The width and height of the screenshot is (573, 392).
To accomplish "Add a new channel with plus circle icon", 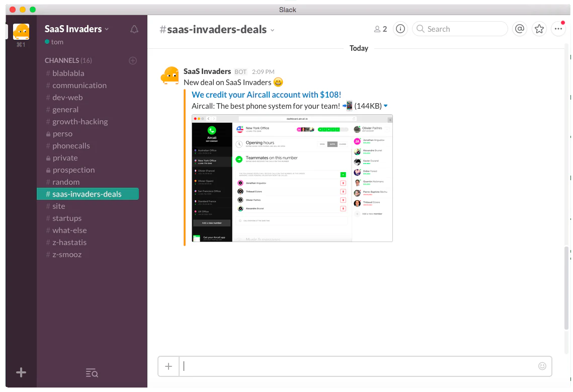I will [133, 61].
